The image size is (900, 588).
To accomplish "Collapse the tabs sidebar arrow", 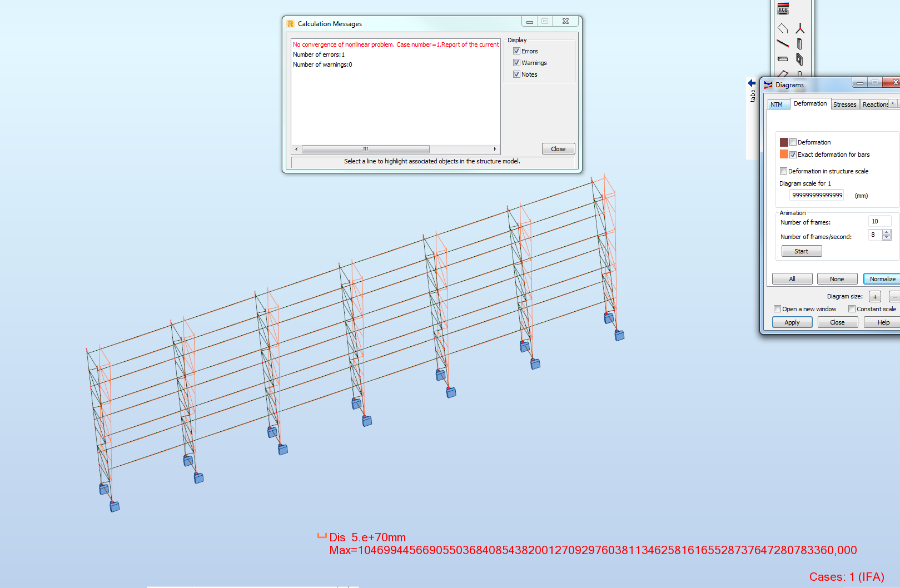I will (752, 82).
